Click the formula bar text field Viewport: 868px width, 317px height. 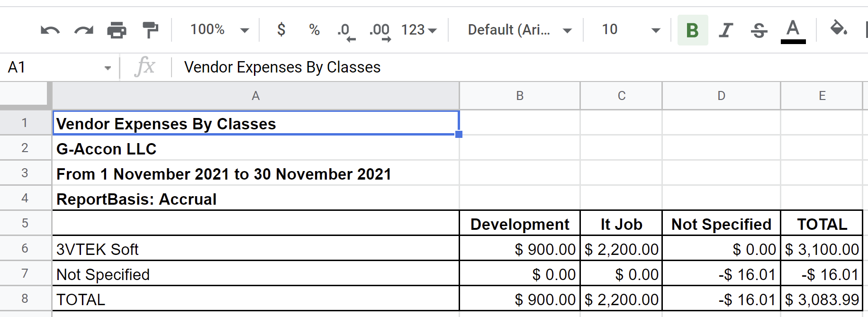coord(474,67)
